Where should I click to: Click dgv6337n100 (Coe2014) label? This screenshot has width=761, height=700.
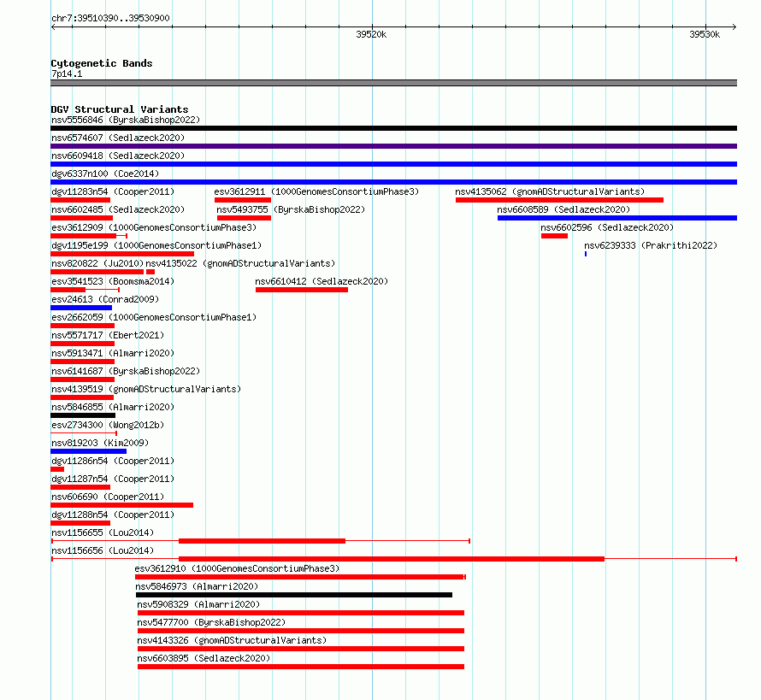(105, 174)
